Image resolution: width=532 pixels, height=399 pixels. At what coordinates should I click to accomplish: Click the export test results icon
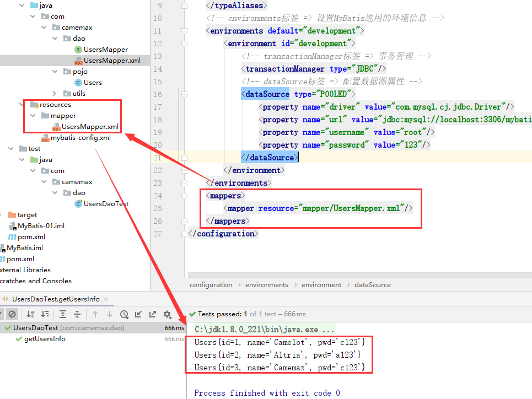[153, 314]
